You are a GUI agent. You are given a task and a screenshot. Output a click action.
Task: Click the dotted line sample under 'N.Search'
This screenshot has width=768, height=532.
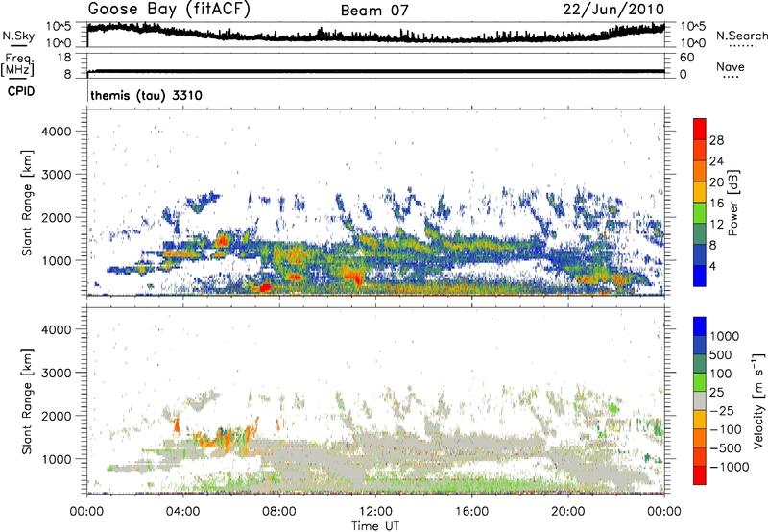pos(743,46)
